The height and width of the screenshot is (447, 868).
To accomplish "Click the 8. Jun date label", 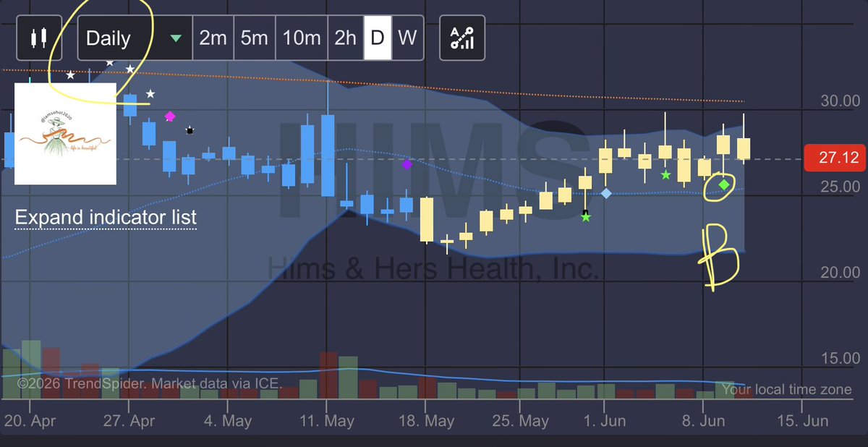I will pyautogui.click(x=702, y=420).
